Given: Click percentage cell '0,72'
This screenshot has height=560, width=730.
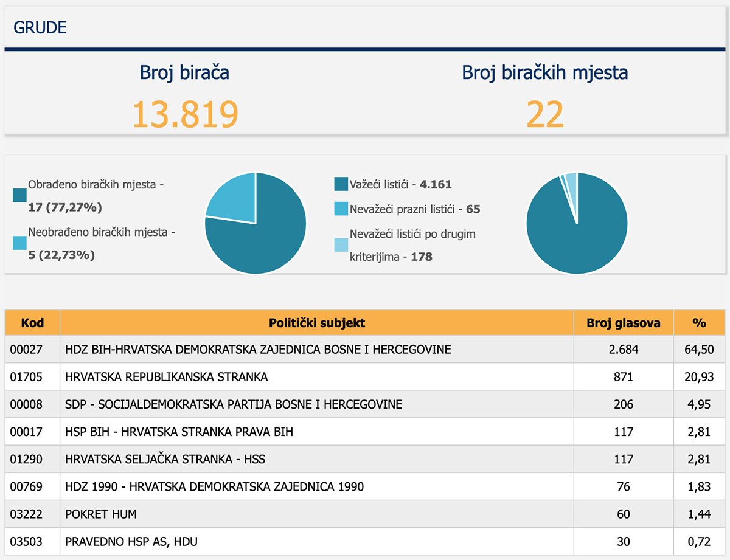Looking at the screenshot, I should click(700, 541).
